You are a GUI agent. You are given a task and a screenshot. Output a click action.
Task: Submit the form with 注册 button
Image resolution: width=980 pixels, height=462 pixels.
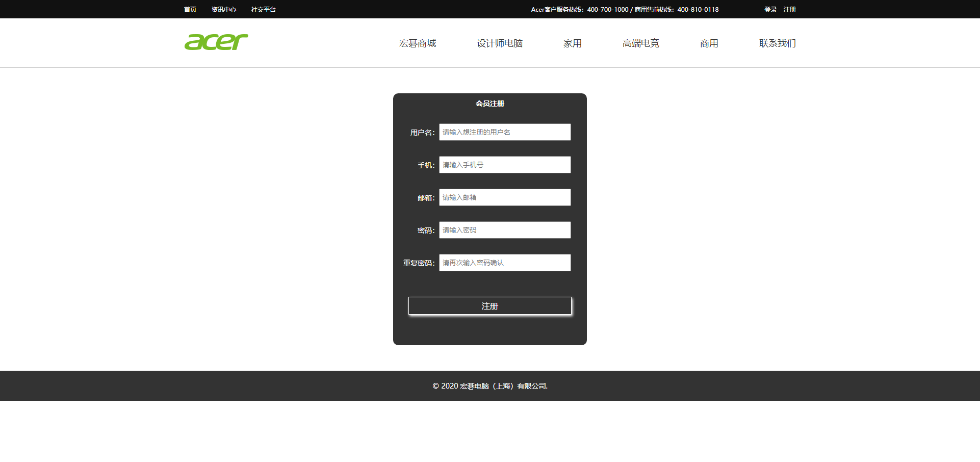coord(490,306)
